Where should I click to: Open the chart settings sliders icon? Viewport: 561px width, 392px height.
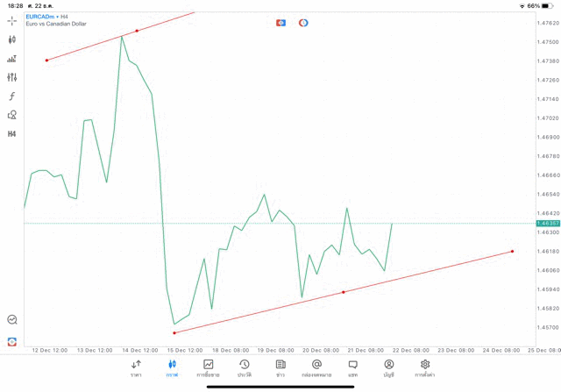(x=12, y=77)
